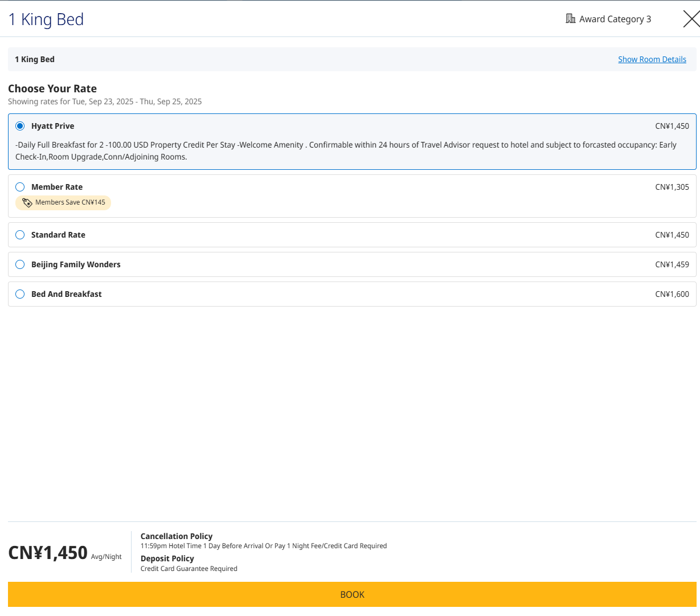Click the Award Category 3 building icon
Screen dimensions: 700x616
click(x=571, y=19)
